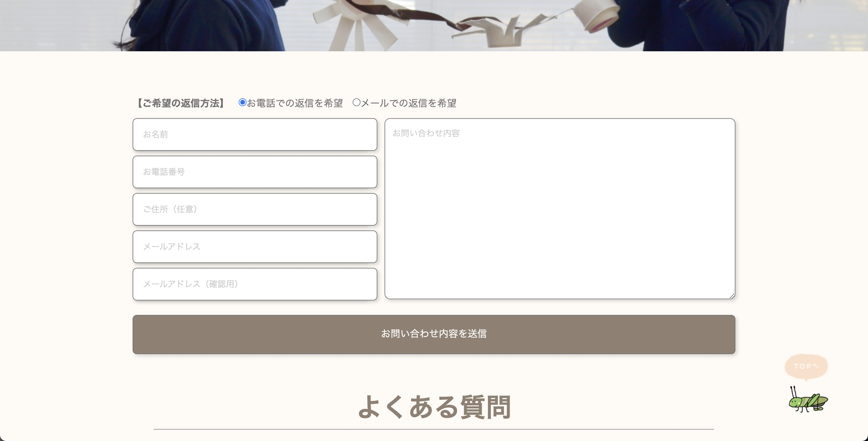Click the よくある質問 heading
868x441 pixels.
point(434,407)
